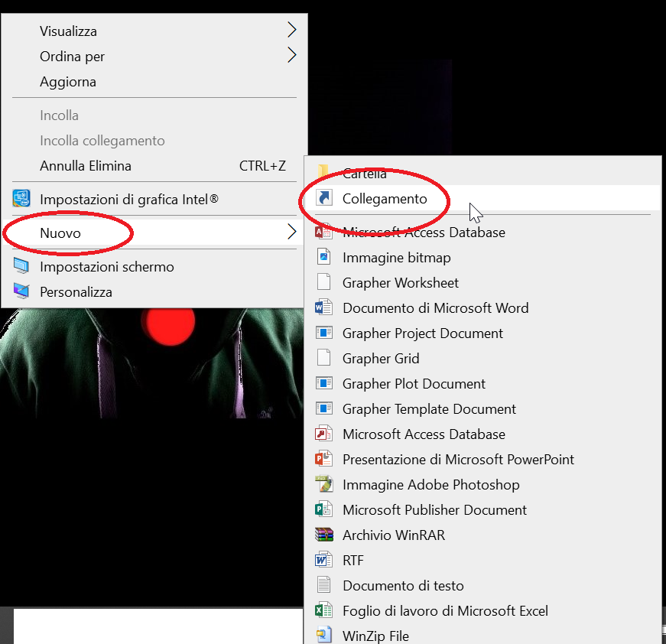Click the Immagine bitmap icon
The image size is (666, 644).
323,256
